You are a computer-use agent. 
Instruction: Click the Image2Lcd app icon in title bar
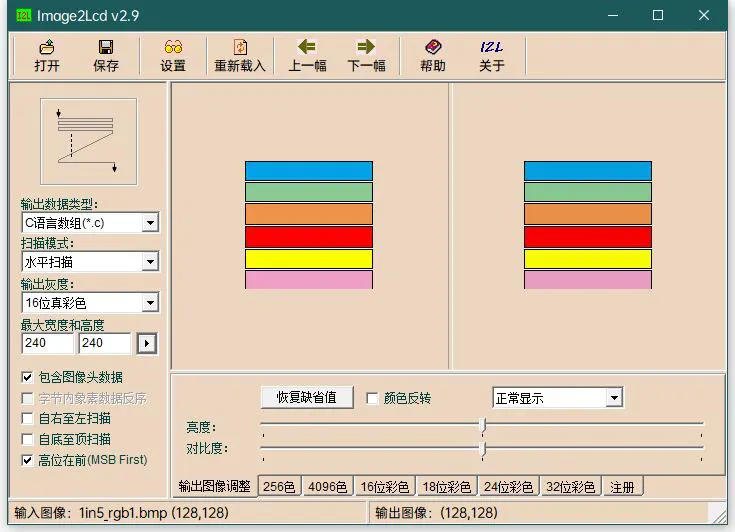[23, 15]
